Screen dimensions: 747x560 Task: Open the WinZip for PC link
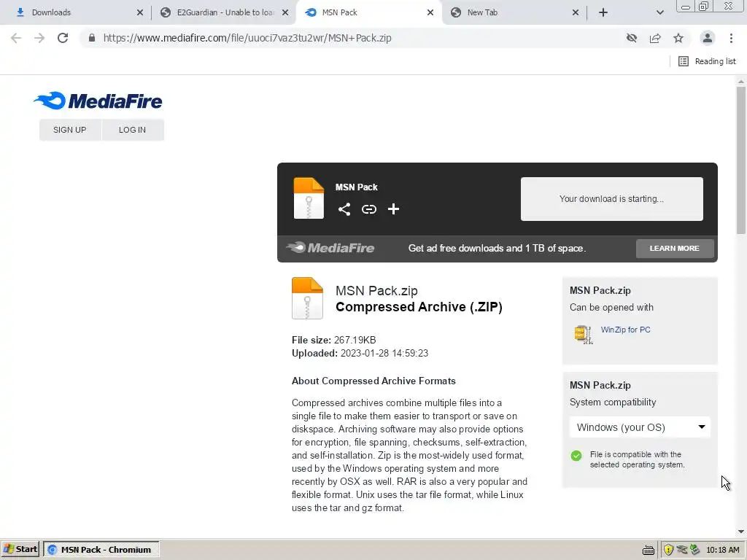[x=625, y=330]
